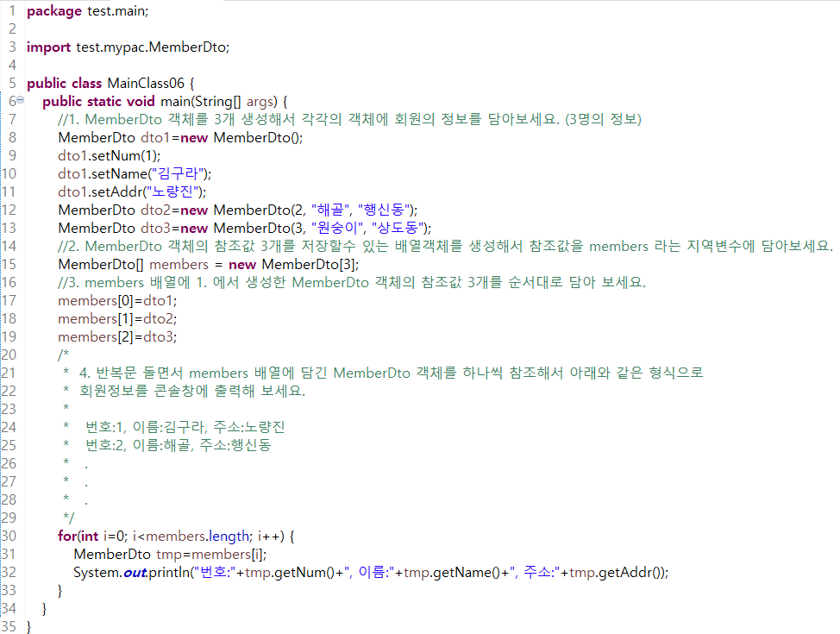Click 'members[1]=dto2;' on line 18

click(x=117, y=319)
